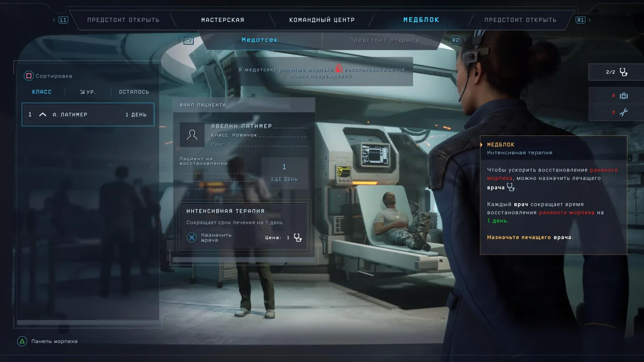Select А. Латимер in the patient list

pyautogui.click(x=88, y=115)
